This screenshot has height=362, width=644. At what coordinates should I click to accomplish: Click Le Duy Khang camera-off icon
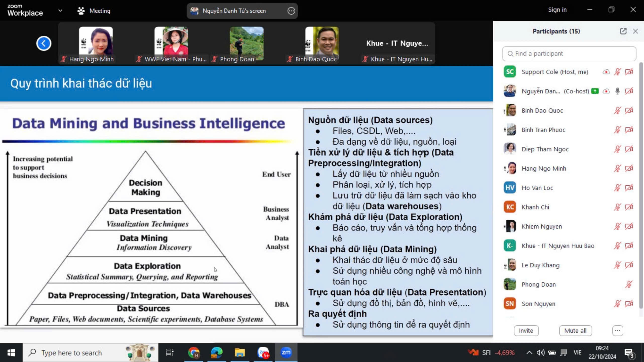629,265
